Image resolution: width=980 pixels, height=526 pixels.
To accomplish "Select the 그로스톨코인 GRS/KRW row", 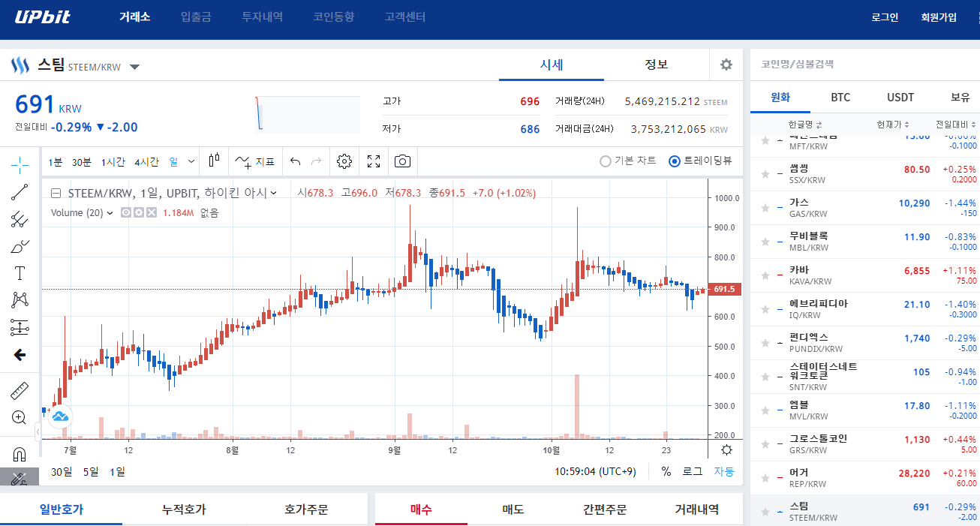I will 864,444.
